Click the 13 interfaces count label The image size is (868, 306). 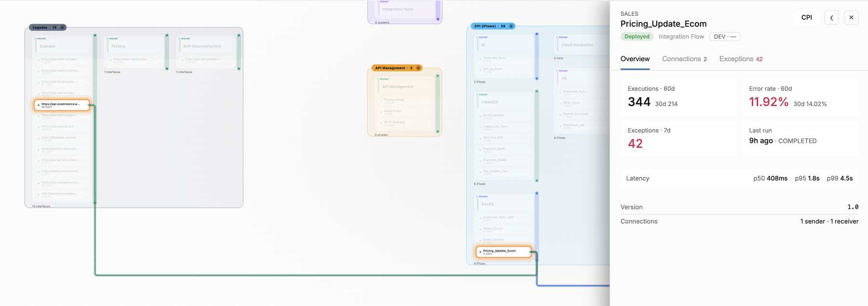41,206
